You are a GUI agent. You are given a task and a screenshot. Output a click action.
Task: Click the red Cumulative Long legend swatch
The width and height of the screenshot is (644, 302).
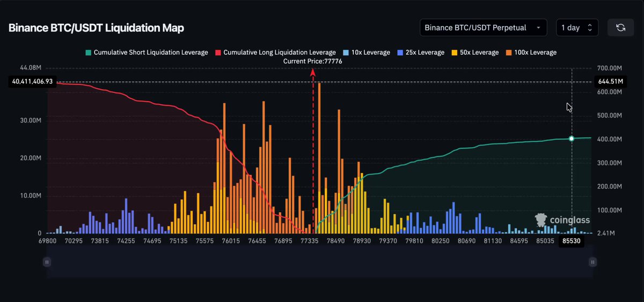[x=218, y=53]
